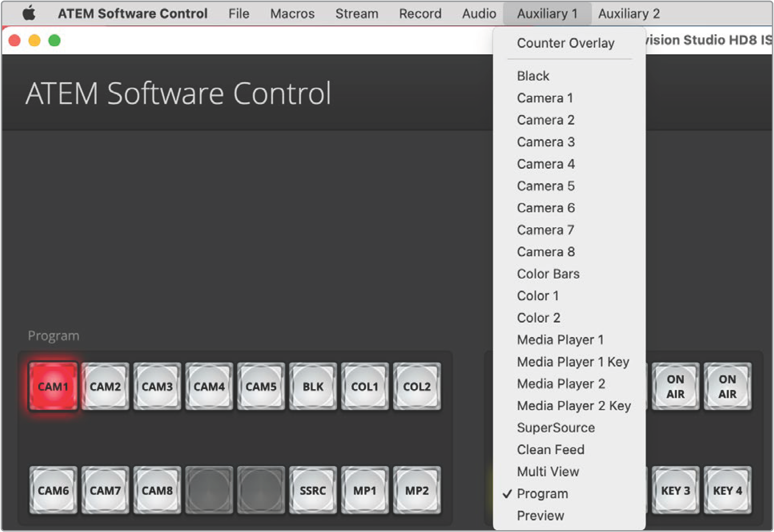774x532 pixels.
Task: Close the Auxiliary 1 menu
Action: [547, 14]
